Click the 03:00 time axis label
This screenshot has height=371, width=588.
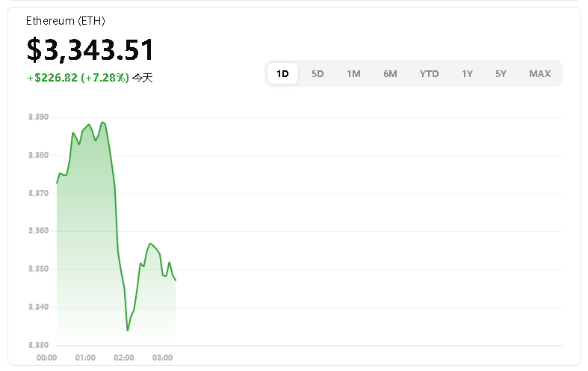coord(162,358)
